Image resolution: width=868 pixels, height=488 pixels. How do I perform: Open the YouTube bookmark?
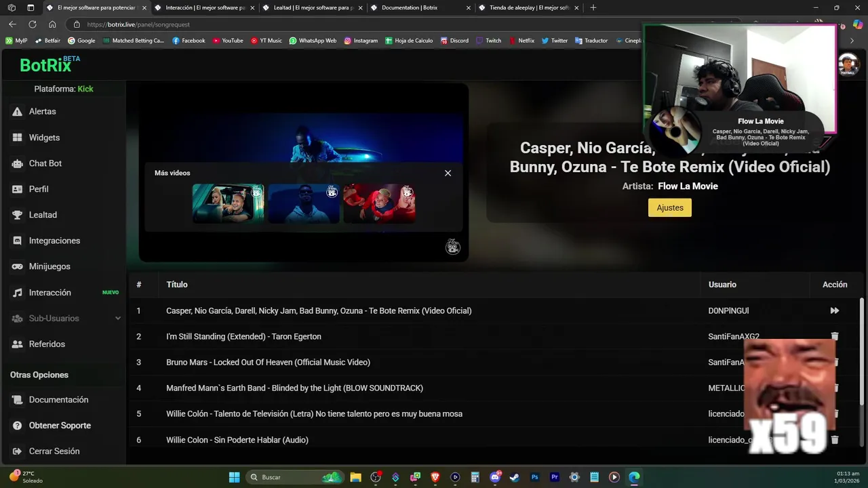pyautogui.click(x=228, y=41)
